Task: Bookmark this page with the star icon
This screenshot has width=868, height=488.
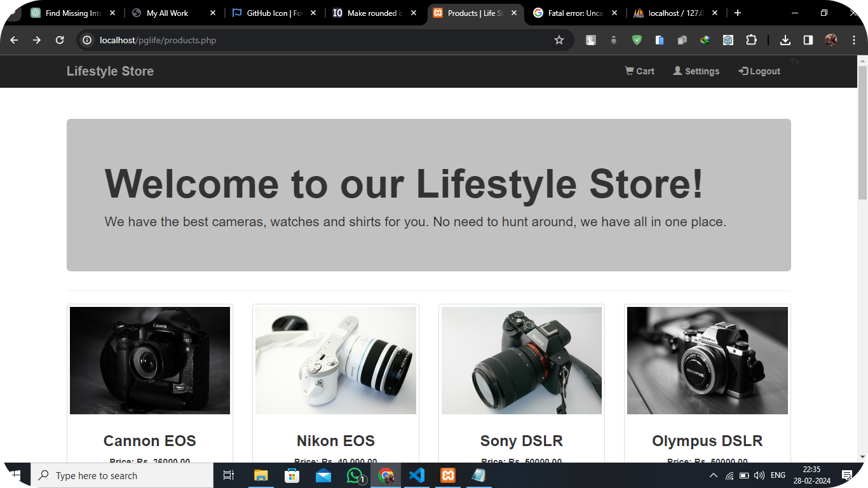Action: click(x=559, y=40)
